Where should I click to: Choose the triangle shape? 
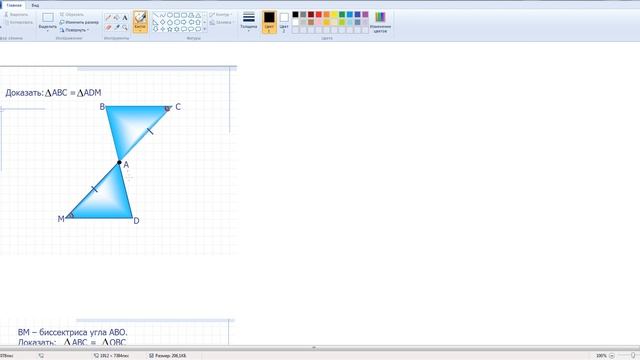pyautogui.click(x=198, y=15)
